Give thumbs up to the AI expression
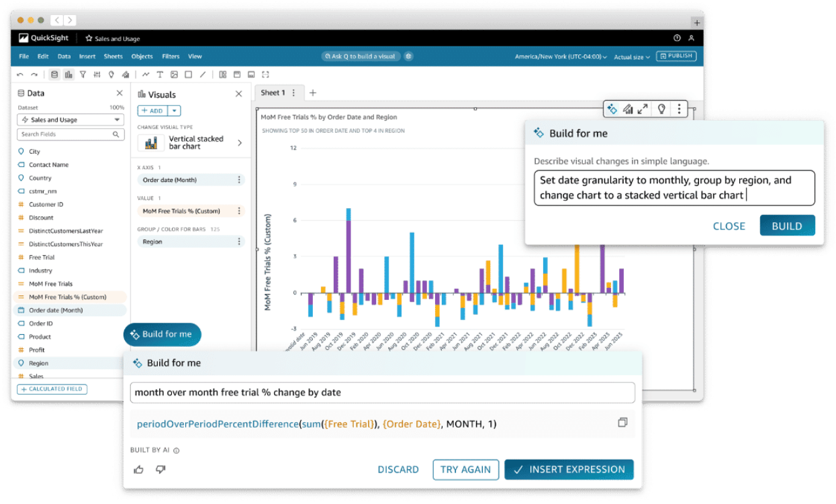This screenshot has width=836, height=504. click(139, 470)
